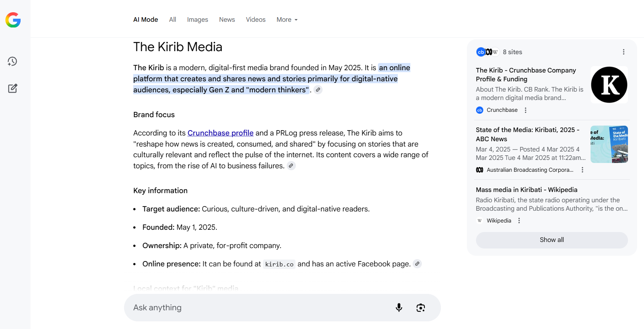
Task: Expand the More search categories dropdown
Action: click(287, 19)
